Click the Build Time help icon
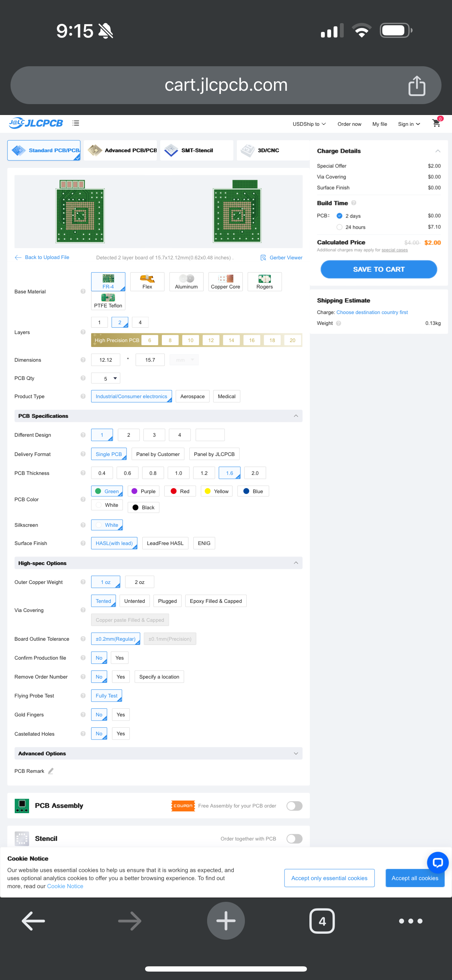Viewport: 452px width, 980px height. click(354, 203)
